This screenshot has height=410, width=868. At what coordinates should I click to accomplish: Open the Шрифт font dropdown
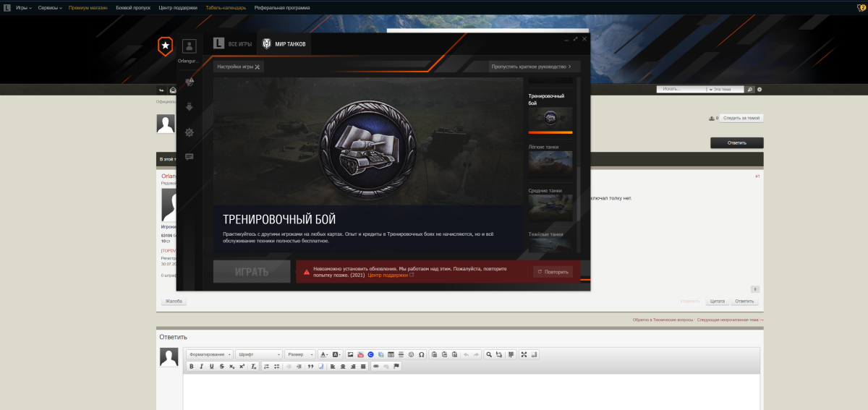pyautogui.click(x=259, y=354)
